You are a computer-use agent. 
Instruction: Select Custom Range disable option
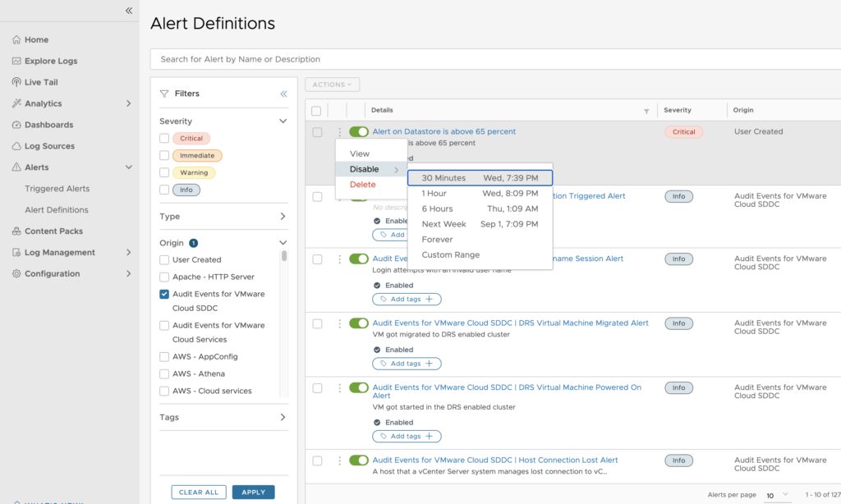[480, 255]
